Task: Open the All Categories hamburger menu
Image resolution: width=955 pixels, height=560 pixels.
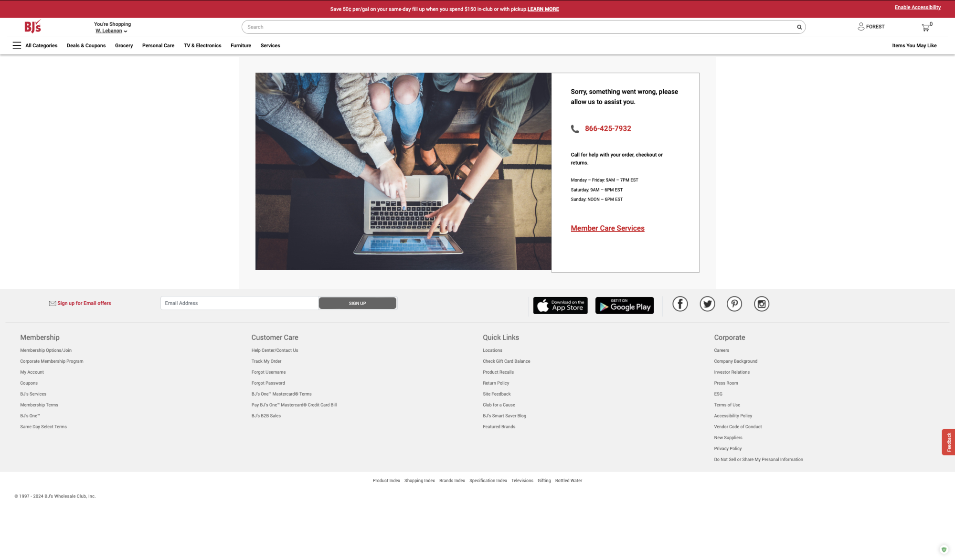Action: [x=17, y=46]
